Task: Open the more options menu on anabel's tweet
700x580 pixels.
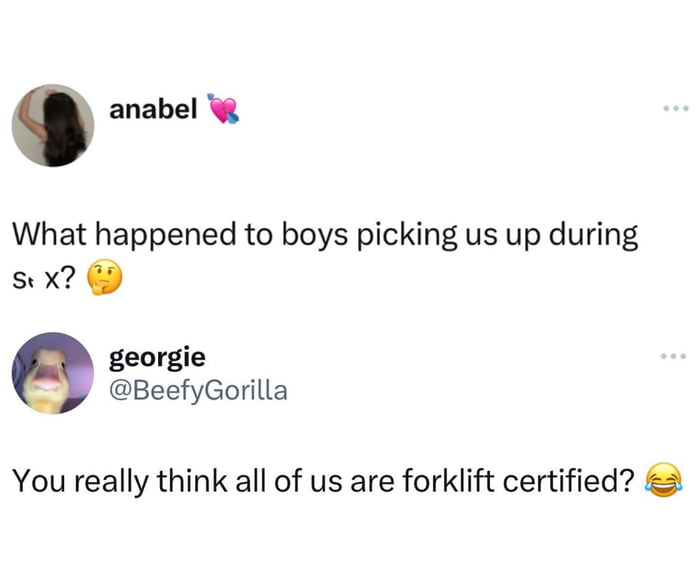Action: pos(671,108)
